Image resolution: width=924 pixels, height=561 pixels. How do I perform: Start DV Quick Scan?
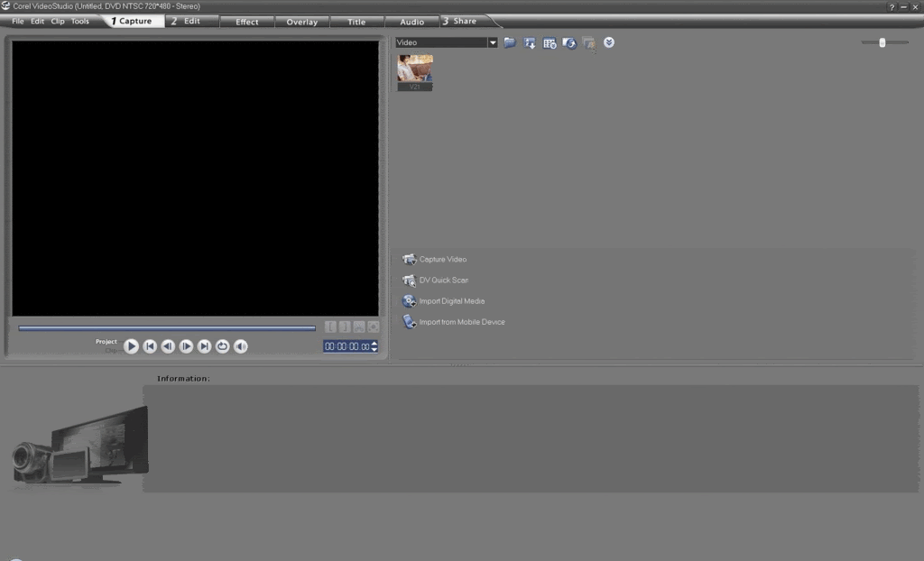[410, 280]
